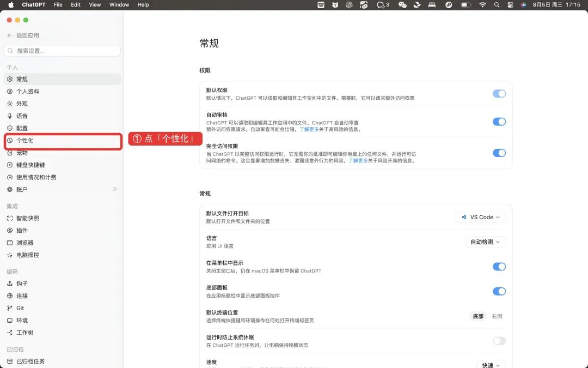
Task: Open the 个性化 settings page
Action: [x=62, y=141]
